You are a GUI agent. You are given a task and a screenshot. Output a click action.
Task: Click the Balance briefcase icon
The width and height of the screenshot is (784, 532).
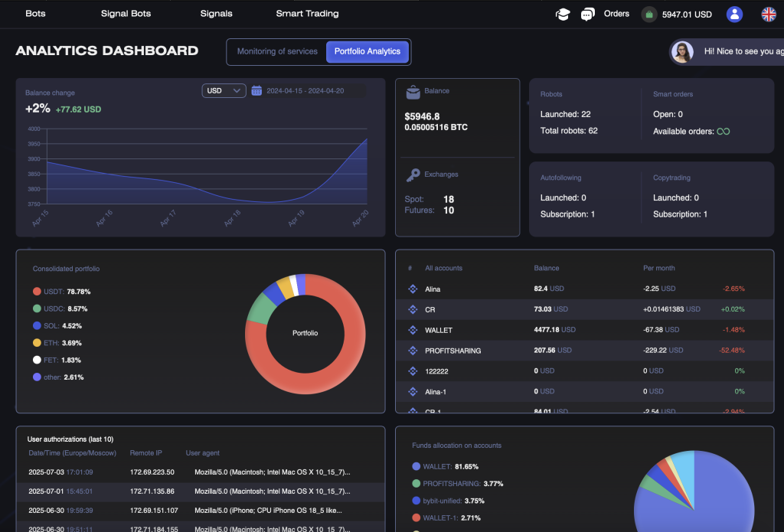[413, 92]
